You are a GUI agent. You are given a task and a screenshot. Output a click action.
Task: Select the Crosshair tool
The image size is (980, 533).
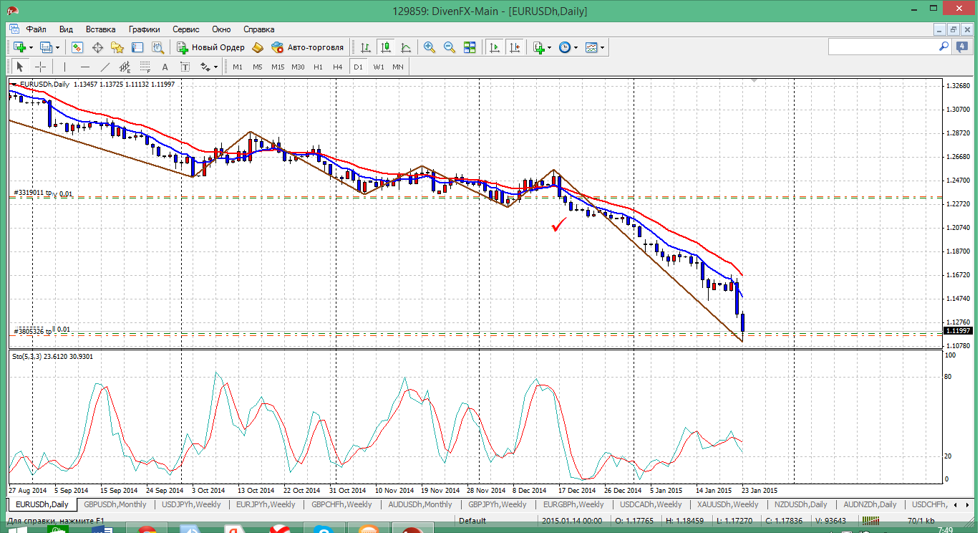41,67
